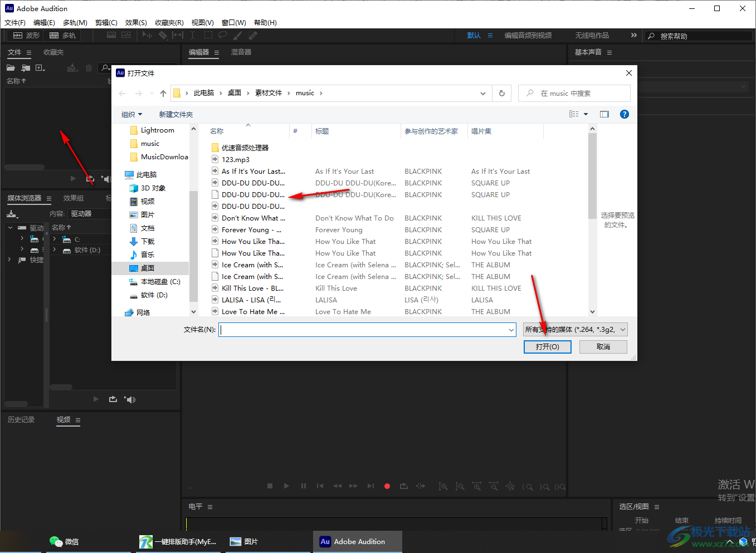Go up one folder level with the up arrow
The width and height of the screenshot is (756, 553).
coord(163,93)
